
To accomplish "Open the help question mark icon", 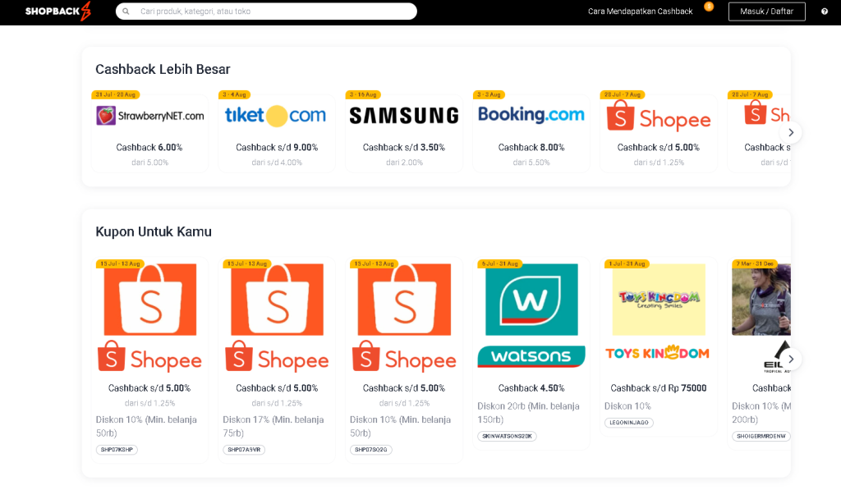I will click(825, 11).
